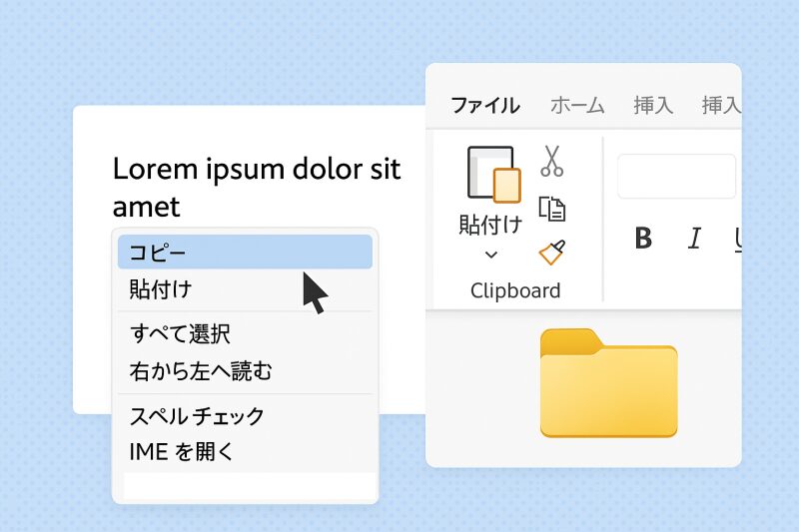This screenshot has width=799, height=532.
Task: Open the first 挿入 ribbon tab
Action: [653, 105]
